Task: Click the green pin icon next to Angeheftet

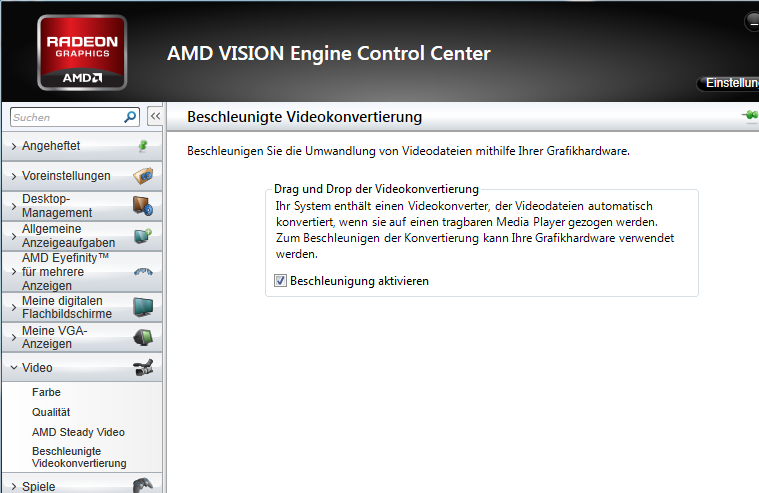Action: [143, 146]
